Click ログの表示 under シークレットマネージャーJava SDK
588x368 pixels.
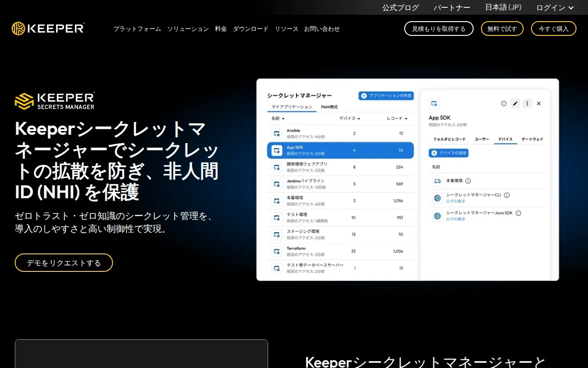(x=455, y=219)
